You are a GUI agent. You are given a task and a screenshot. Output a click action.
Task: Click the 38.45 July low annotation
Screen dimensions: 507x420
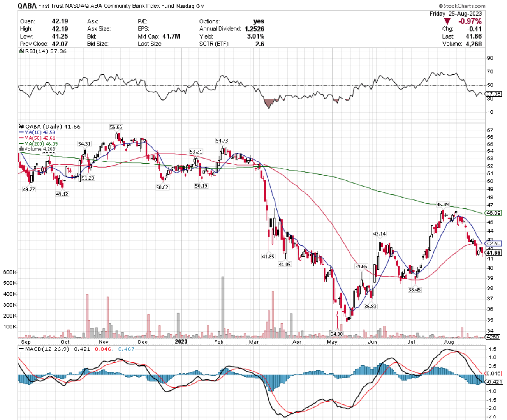(414, 290)
